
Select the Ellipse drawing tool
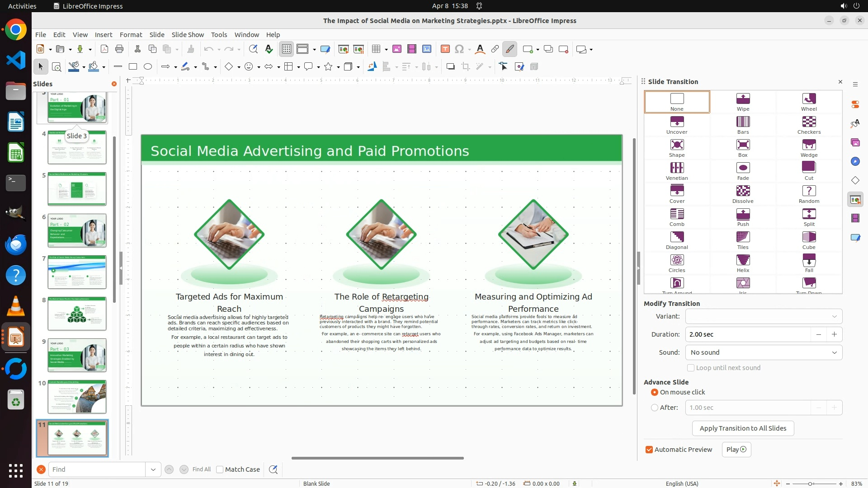(148, 67)
